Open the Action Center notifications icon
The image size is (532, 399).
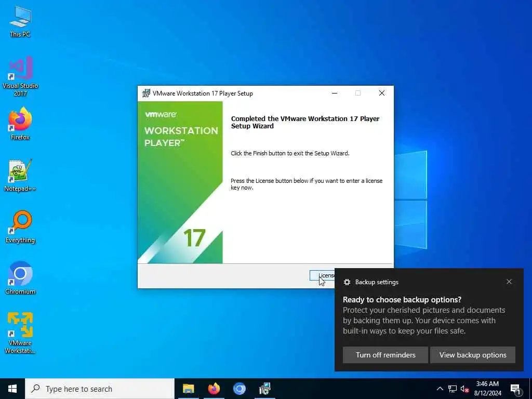(515, 389)
